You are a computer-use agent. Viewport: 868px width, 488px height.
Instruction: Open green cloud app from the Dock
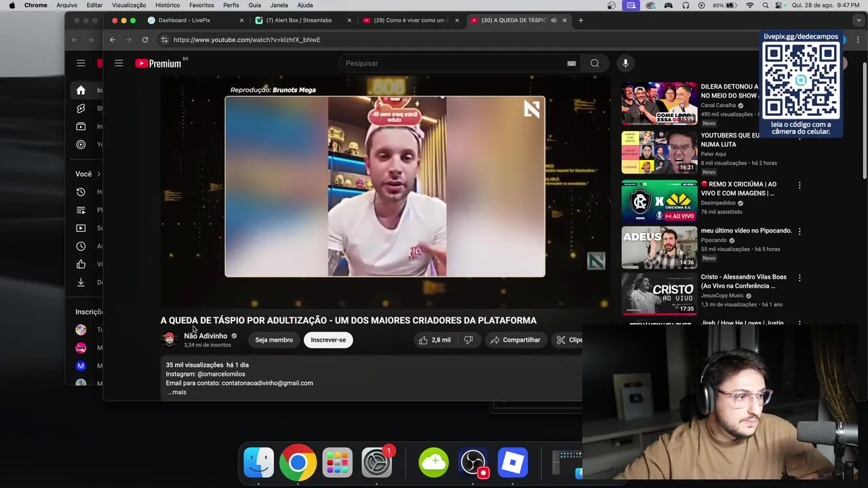tap(433, 462)
